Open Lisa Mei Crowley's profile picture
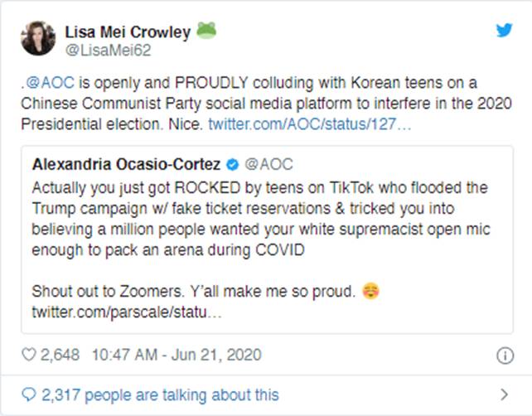 (38, 39)
